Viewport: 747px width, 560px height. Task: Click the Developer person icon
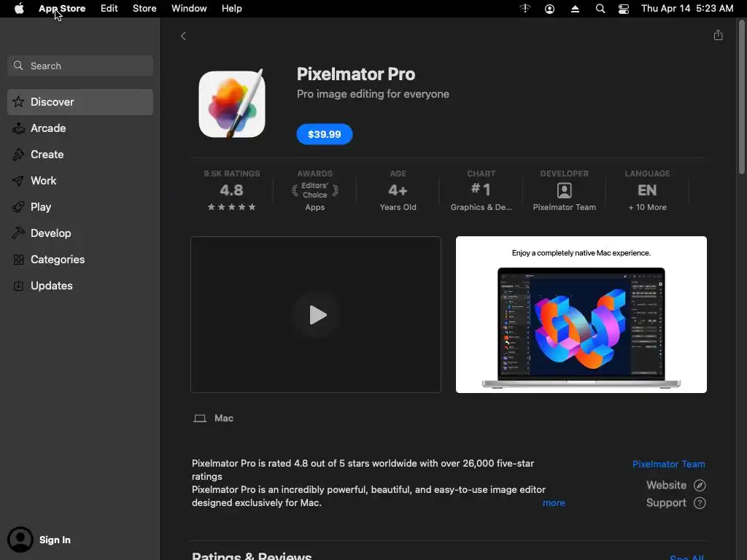click(564, 190)
